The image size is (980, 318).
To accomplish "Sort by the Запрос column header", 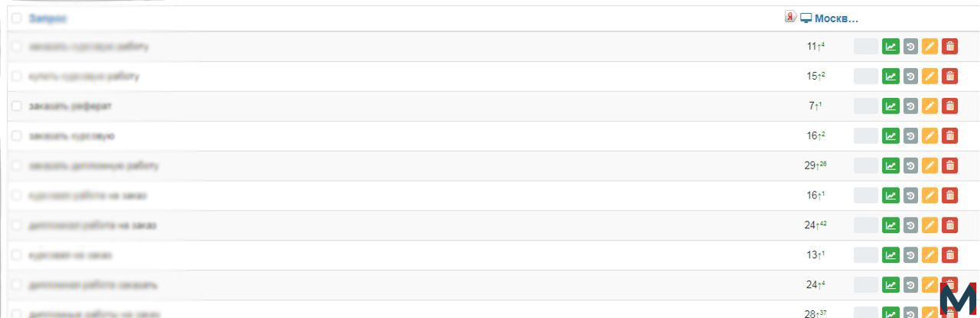I will tap(47, 18).
